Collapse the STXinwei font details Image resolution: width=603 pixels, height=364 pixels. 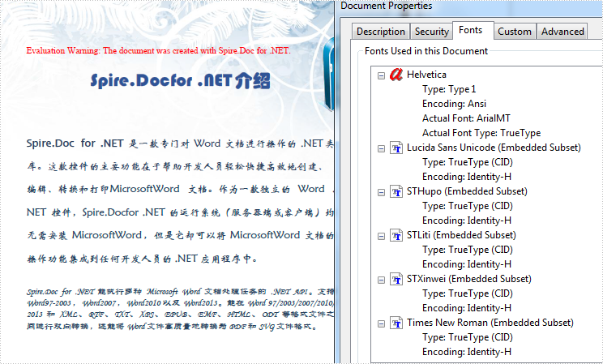pos(381,279)
